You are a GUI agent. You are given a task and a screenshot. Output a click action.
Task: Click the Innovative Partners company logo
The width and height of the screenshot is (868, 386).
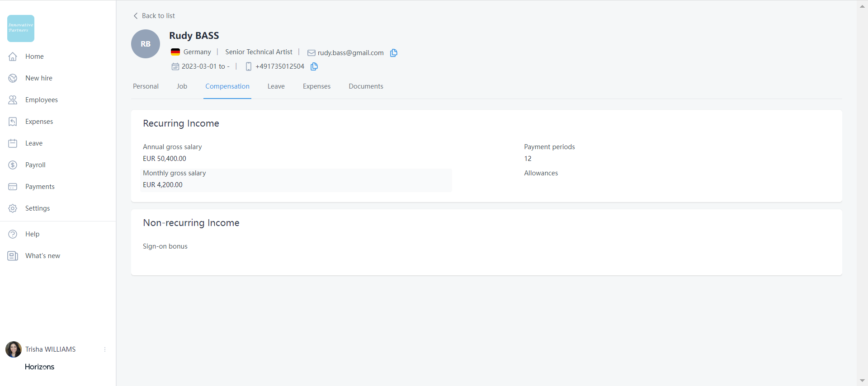(x=21, y=28)
